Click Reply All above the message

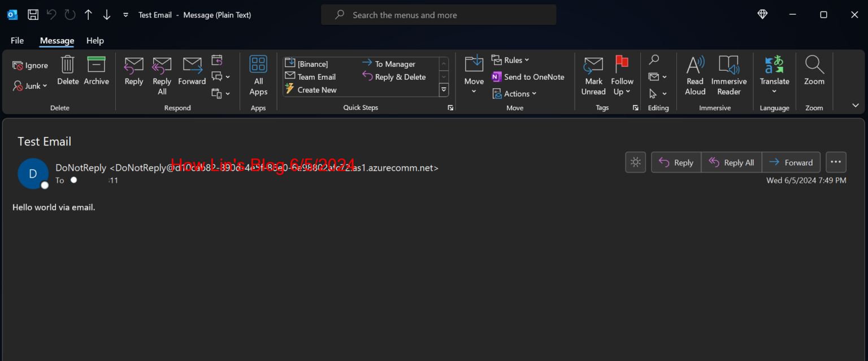(x=731, y=162)
